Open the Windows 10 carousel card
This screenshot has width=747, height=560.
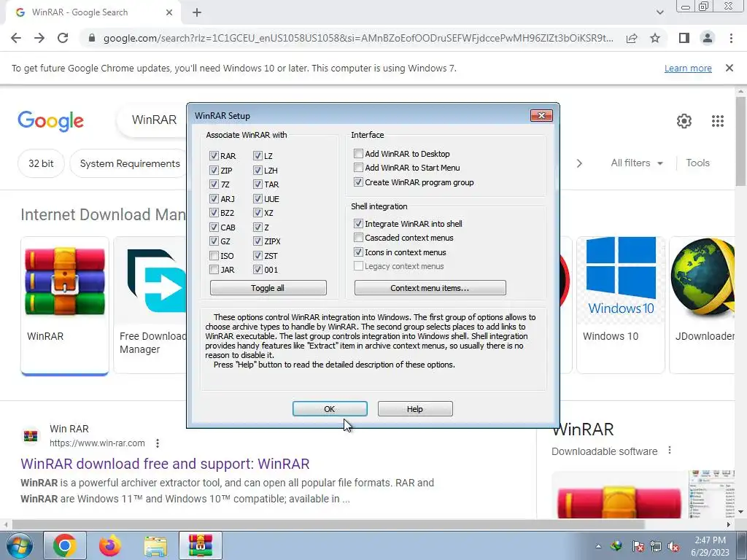(620, 305)
